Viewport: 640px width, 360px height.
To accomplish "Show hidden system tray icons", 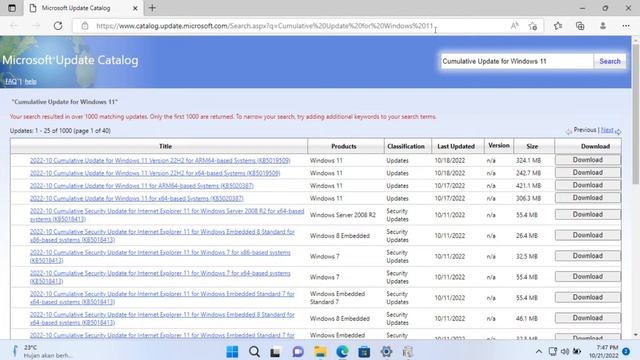I will tap(539, 351).
